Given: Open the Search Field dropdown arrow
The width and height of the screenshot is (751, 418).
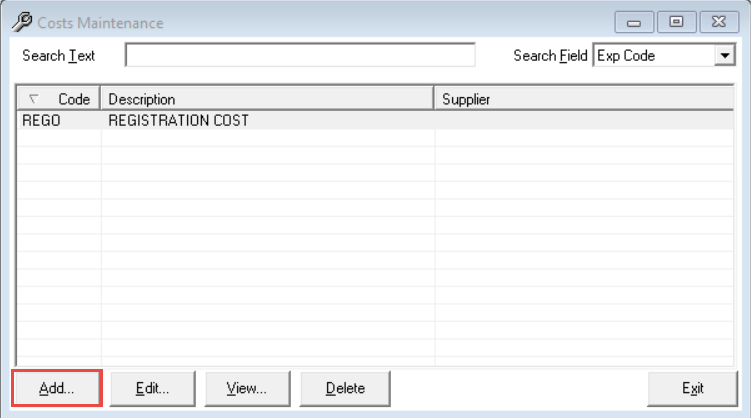Looking at the screenshot, I should coord(725,56).
